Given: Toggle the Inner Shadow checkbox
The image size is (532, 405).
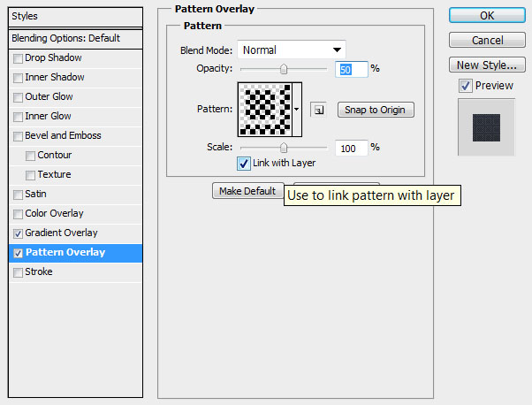Looking at the screenshot, I should [x=18, y=78].
